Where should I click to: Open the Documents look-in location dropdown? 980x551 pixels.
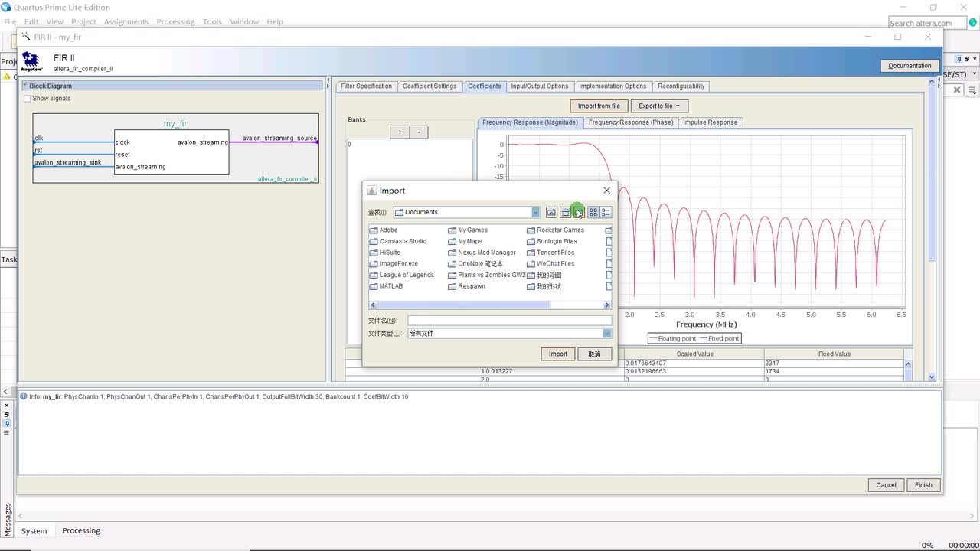click(x=536, y=212)
